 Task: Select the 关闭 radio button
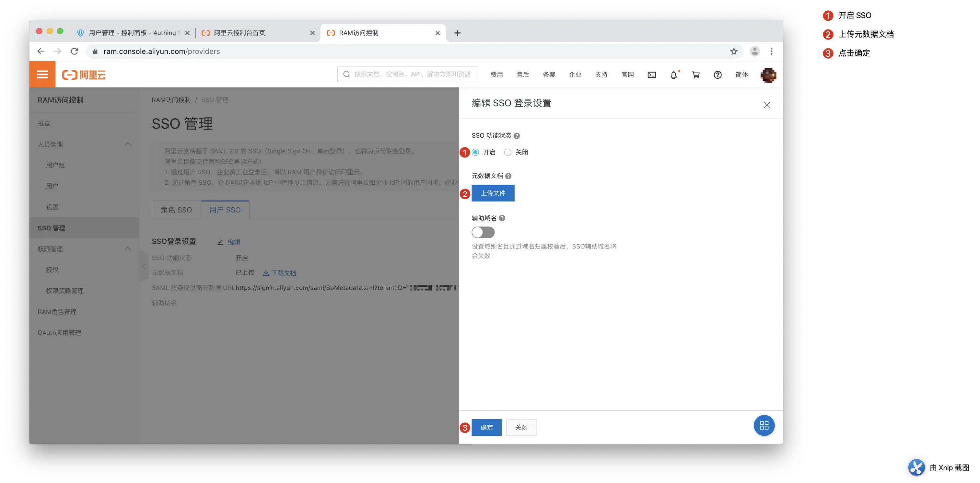point(507,153)
